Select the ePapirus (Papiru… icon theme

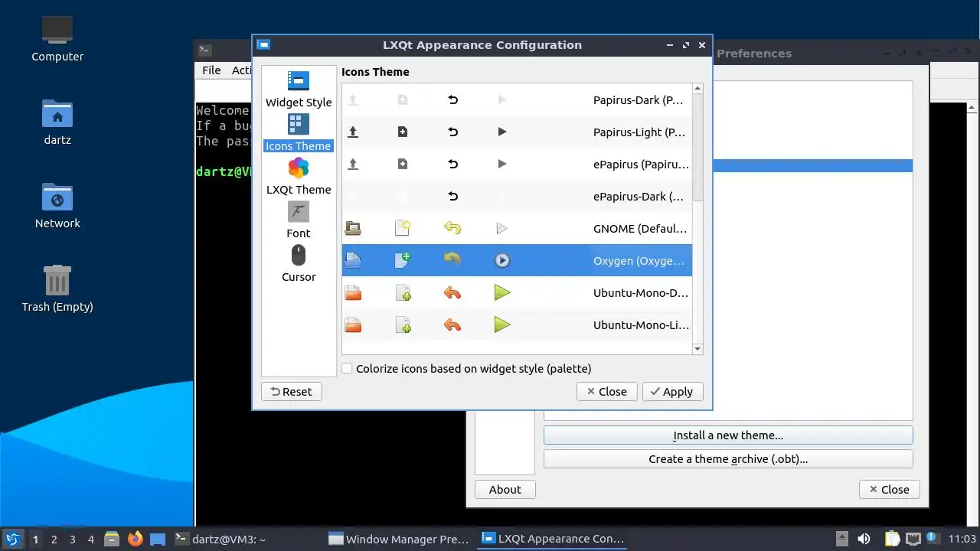coord(517,165)
